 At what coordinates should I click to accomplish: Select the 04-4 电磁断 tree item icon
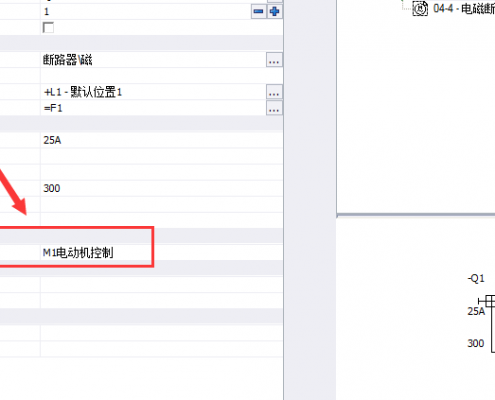[x=420, y=8]
